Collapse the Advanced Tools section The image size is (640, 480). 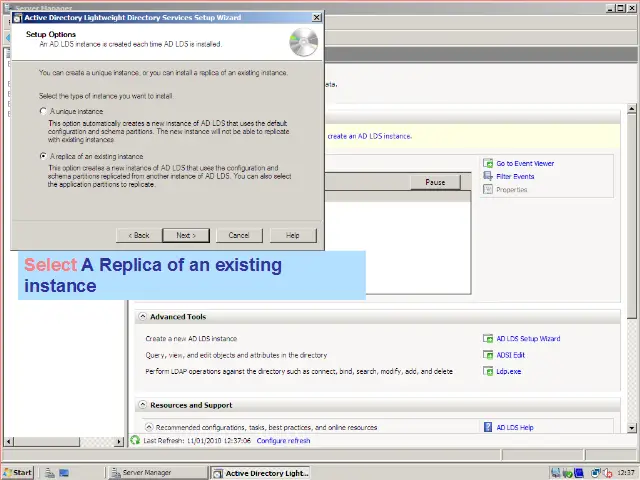point(142,316)
